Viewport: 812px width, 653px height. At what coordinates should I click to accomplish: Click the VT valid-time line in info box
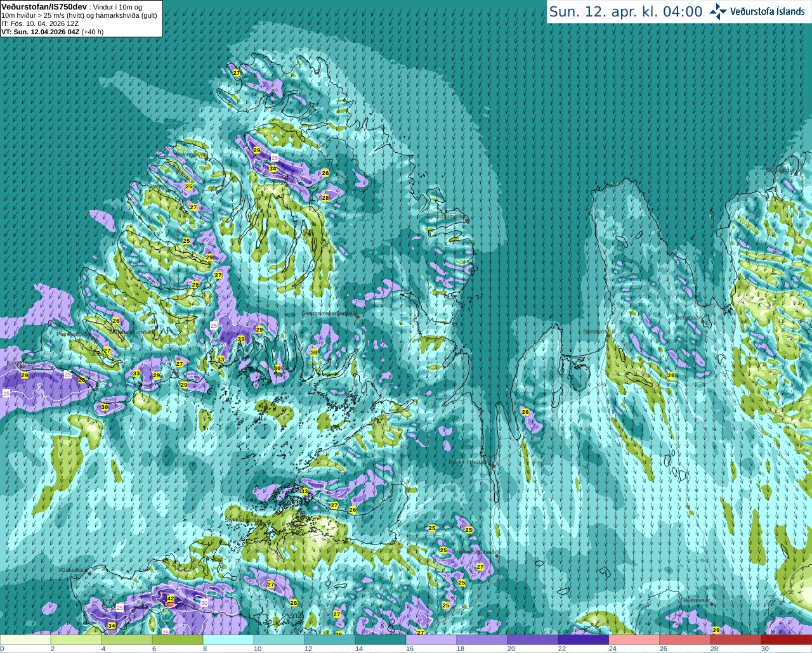(53, 32)
